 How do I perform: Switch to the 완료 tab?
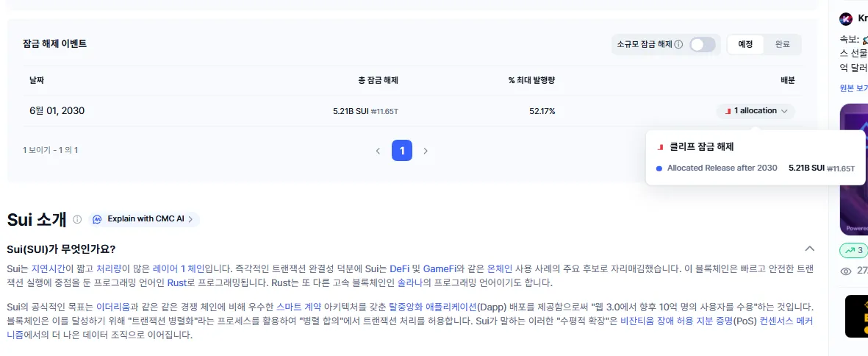782,44
